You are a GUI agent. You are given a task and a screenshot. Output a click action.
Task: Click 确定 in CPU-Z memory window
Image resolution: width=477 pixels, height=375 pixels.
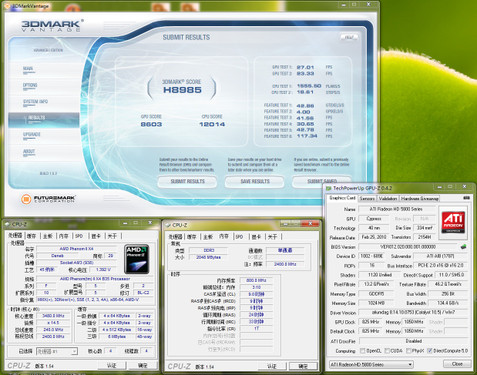(303, 366)
